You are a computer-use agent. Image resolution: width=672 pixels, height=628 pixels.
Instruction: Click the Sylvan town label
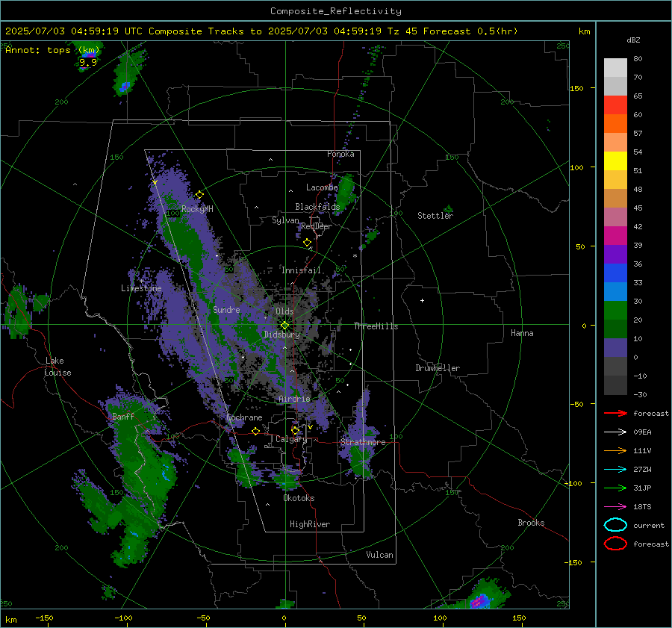tap(285, 220)
